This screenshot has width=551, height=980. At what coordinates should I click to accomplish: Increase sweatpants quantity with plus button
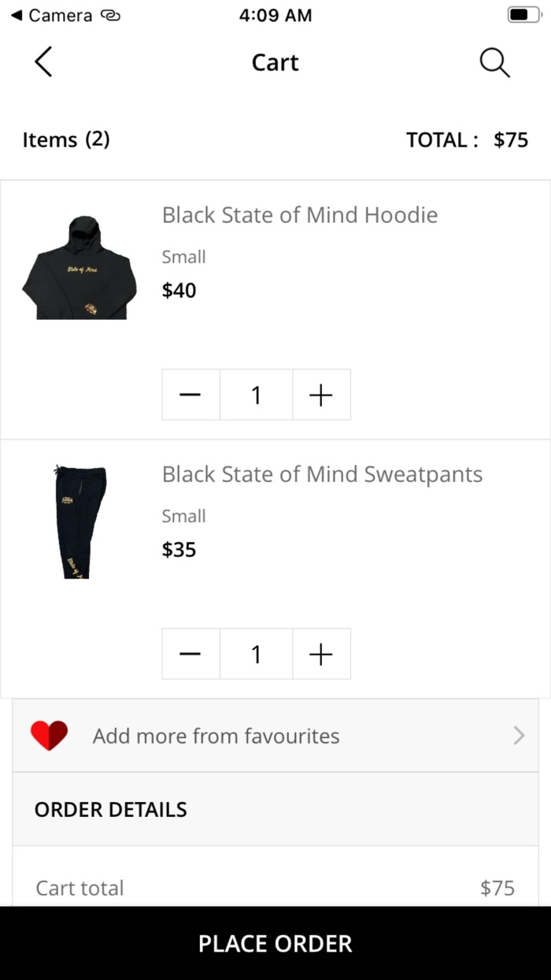(x=321, y=654)
